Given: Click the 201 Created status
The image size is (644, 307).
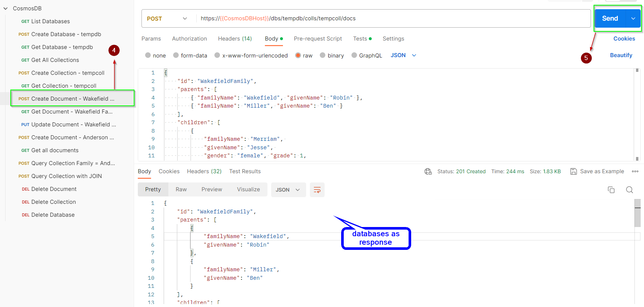Looking at the screenshot, I should [470, 171].
